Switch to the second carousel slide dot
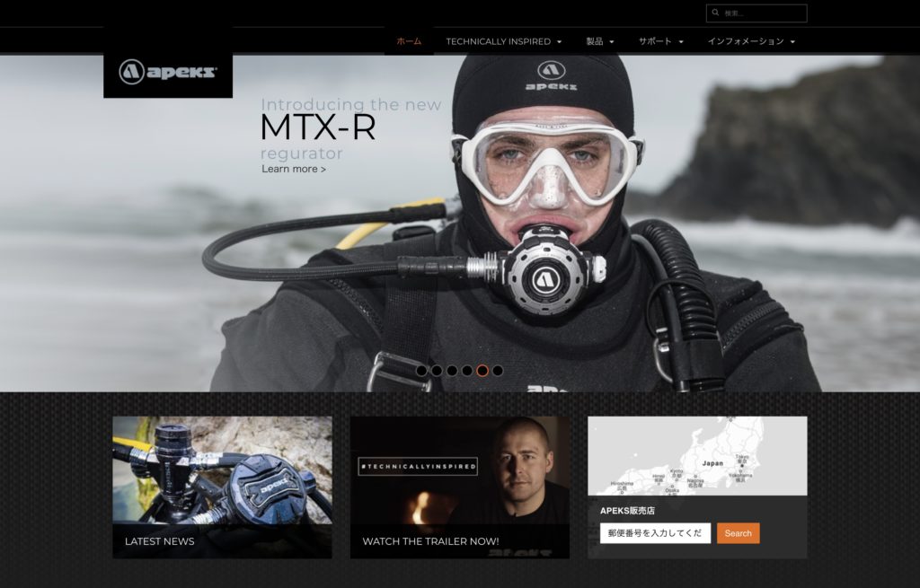This screenshot has width=920, height=588. point(437,370)
